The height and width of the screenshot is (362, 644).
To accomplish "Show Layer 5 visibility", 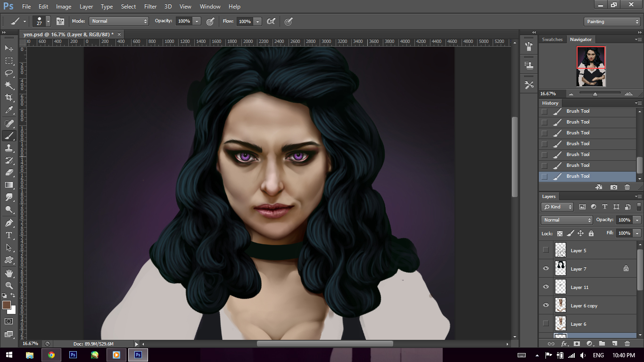I will coord(546,250).
